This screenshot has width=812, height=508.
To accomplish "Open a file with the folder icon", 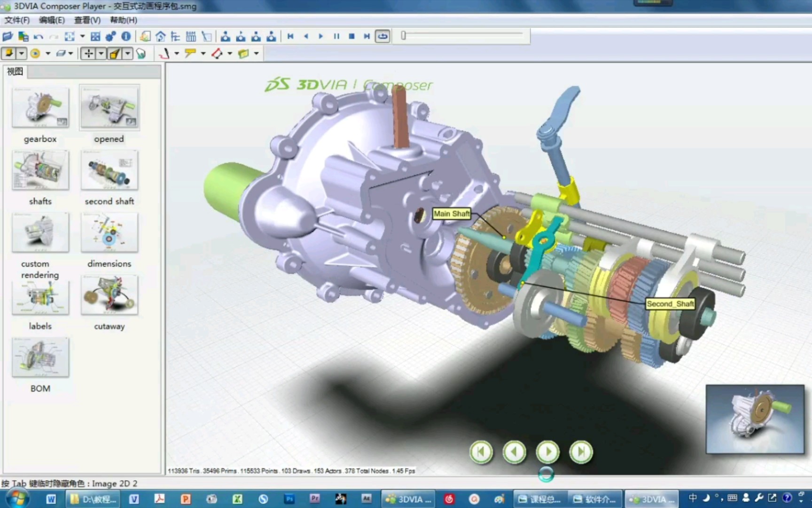I will click(x=8, y=36).
